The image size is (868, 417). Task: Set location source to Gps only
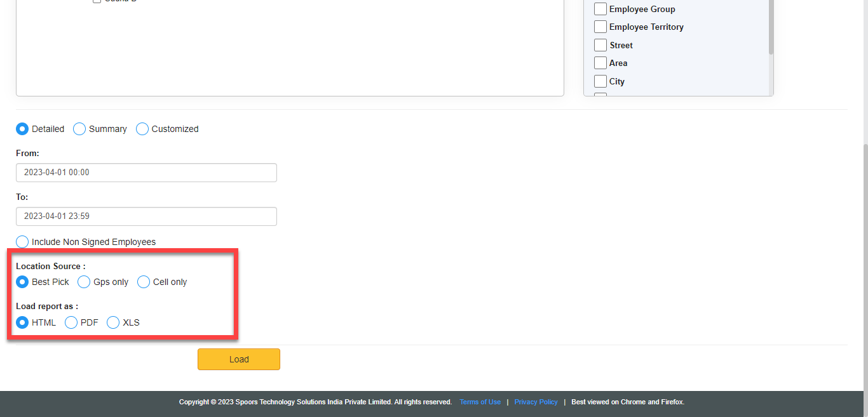[x=84, y=282]
